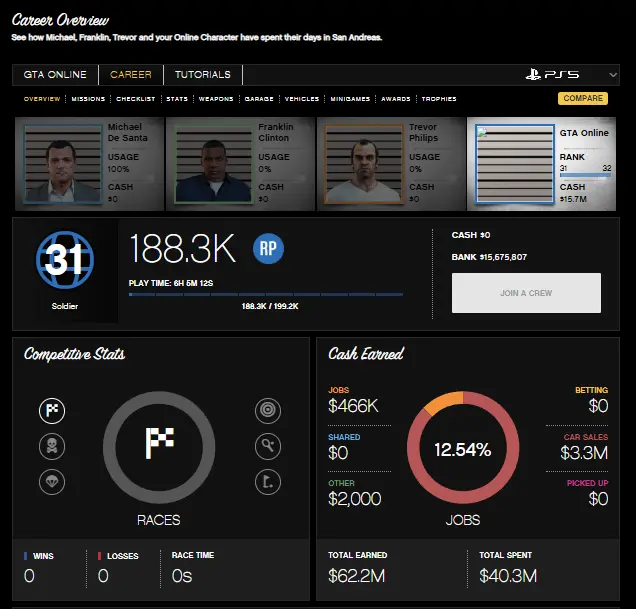The width and height of the screenshot is (636, 609).
Task: Select the Tennis racket stat icon
Action: pos(267,445)
